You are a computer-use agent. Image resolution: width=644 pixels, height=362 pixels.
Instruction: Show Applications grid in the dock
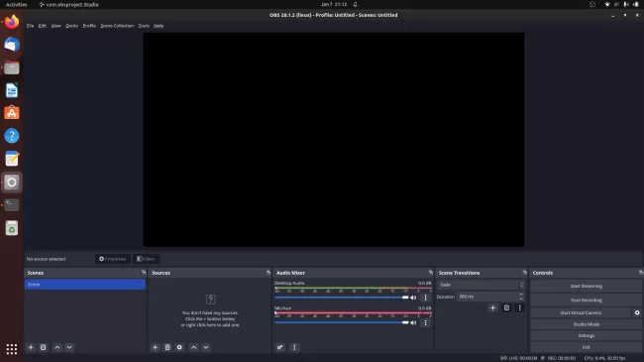point(12,349)
